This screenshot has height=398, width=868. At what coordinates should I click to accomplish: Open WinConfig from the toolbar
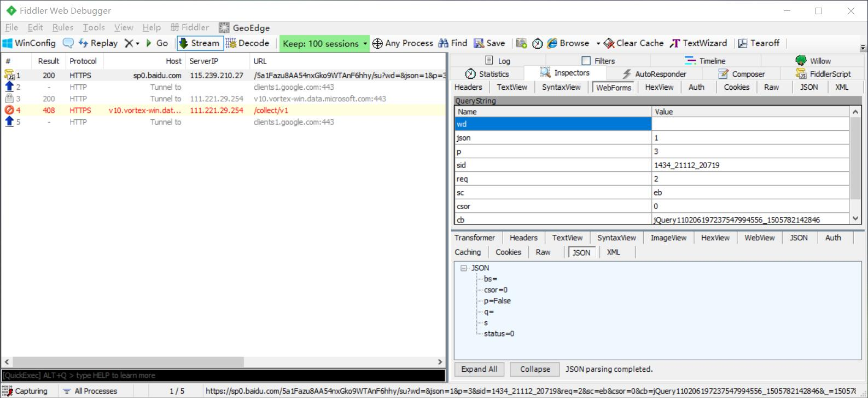(x=30, y=43)
